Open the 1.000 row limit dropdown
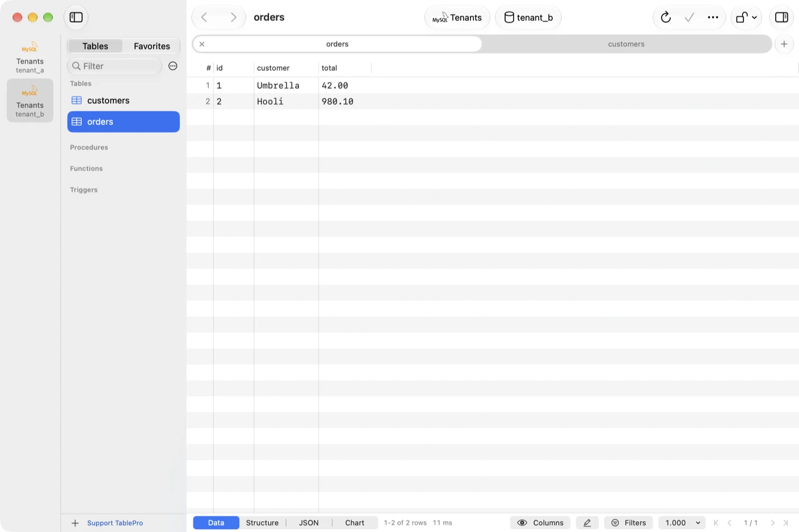This screenshot has width=799, height=532. pyautogui.click(x=683, y=523)
